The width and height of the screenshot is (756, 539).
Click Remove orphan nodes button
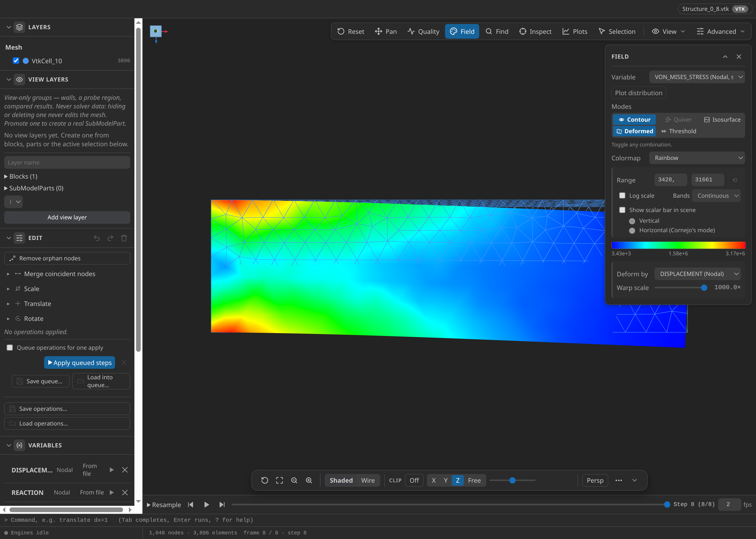[67, 258]
